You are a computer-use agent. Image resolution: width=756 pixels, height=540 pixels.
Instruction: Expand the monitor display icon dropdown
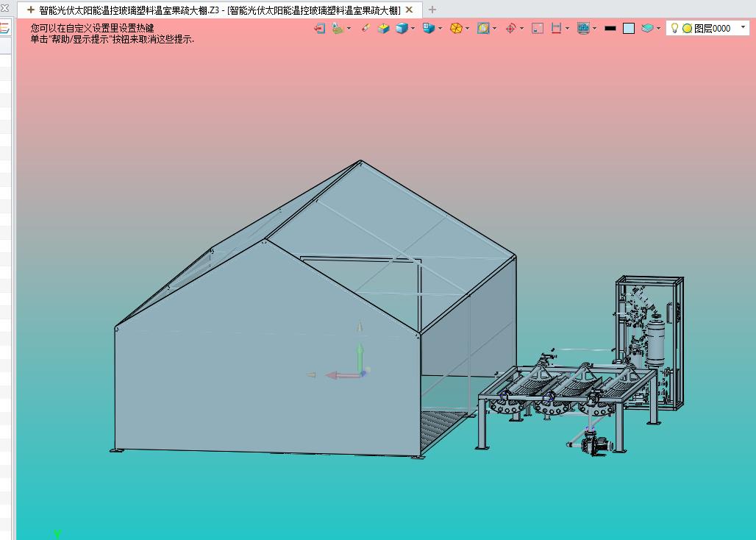pyautogui.click(x=594, y=29)
